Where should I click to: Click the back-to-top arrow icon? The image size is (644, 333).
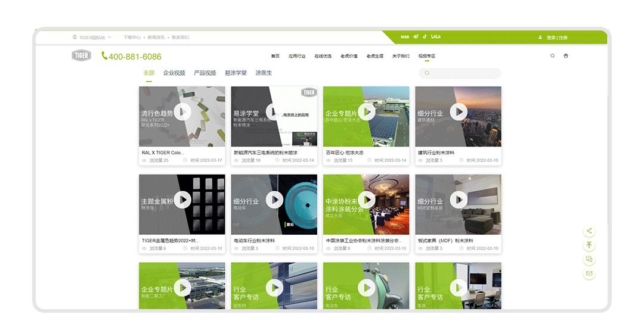tap(589, 245)
